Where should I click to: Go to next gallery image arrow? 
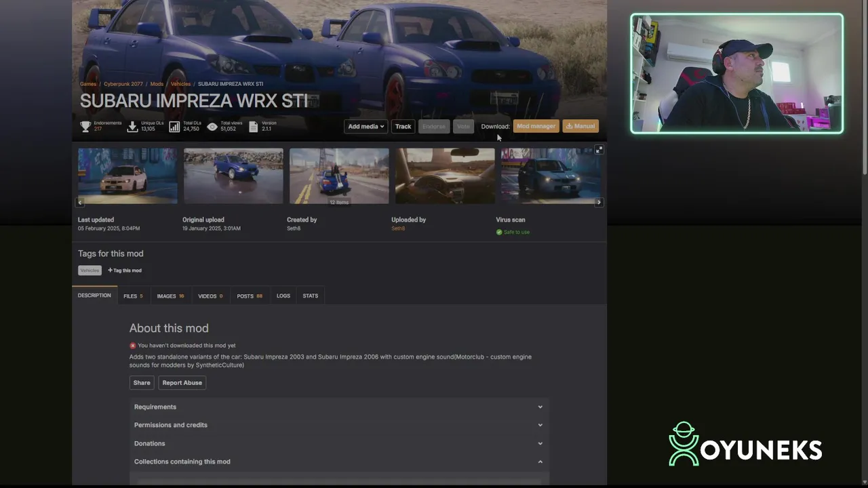click(x=599, y=202)
